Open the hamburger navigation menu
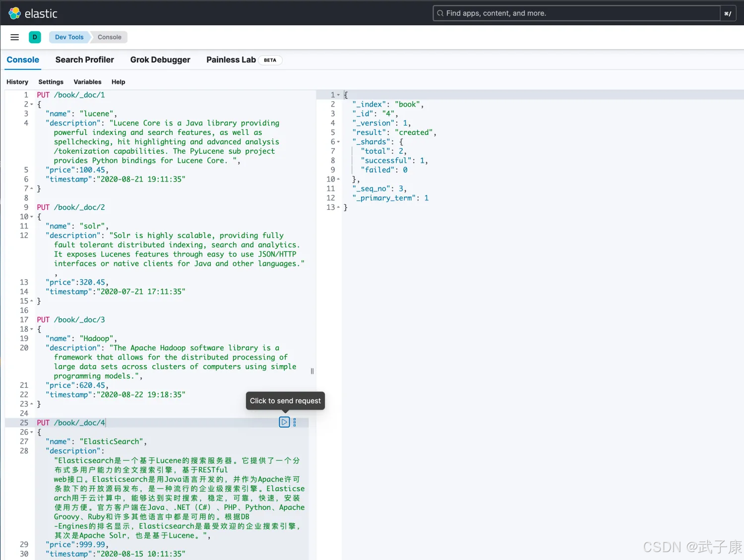Screen dimensions: 744x560 [x=15, y=37]
